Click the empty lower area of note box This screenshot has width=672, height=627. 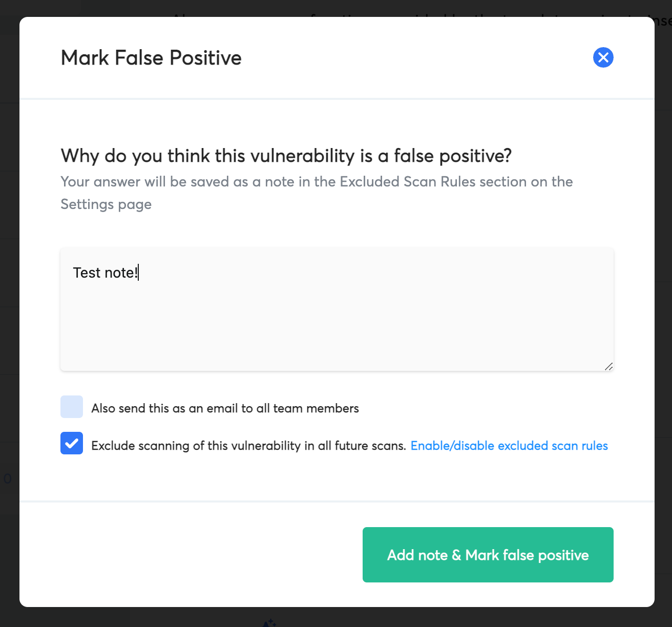click(337, 333)
